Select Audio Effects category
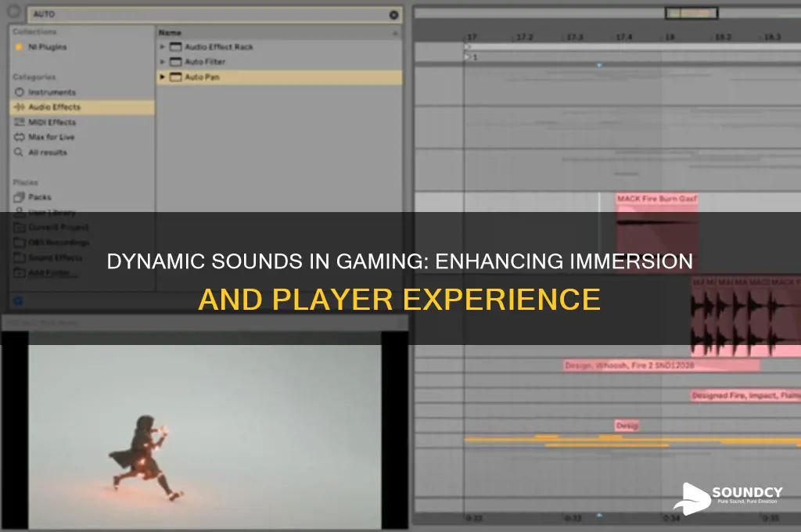This screenshot has height=532, width=801. pyautogui.click(x=82, y=107)
